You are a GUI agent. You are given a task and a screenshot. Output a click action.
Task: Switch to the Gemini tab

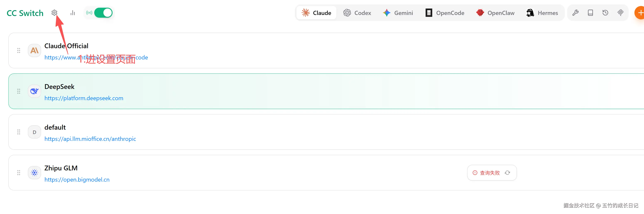(398, 13)
